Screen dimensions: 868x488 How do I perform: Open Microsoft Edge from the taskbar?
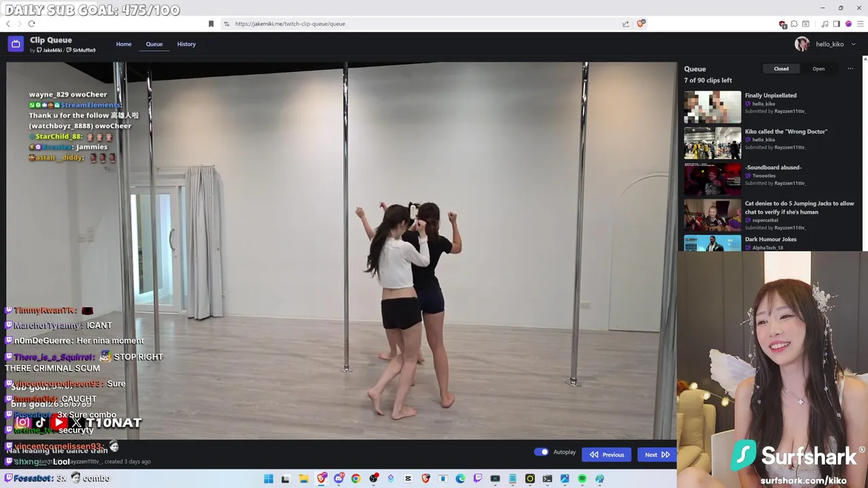pyautogui.click(x=460, y=479)
